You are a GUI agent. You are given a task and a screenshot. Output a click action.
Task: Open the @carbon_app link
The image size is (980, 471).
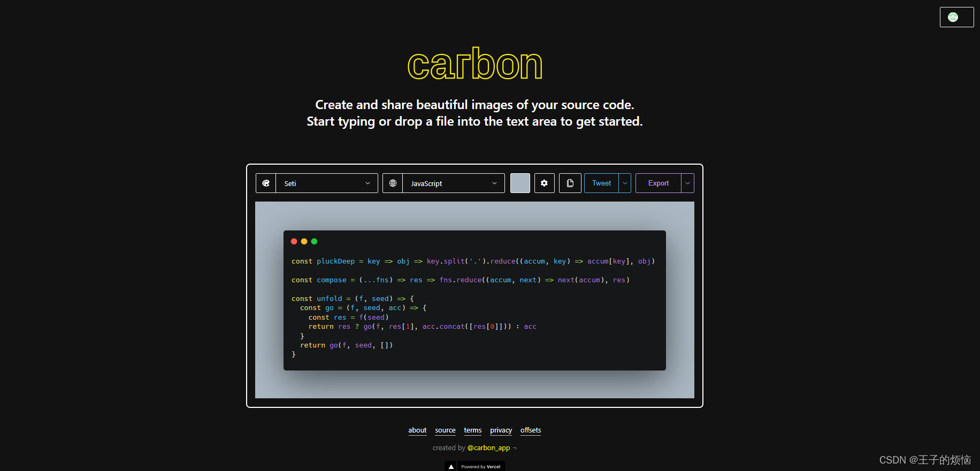[488, 448]
